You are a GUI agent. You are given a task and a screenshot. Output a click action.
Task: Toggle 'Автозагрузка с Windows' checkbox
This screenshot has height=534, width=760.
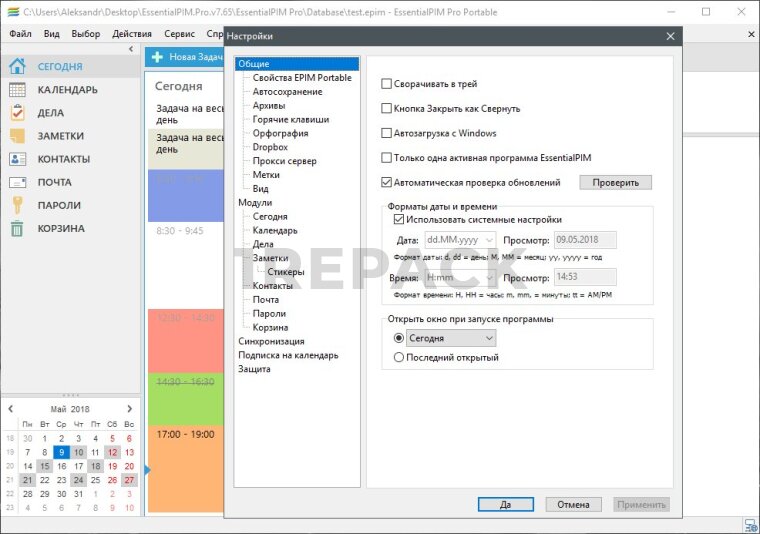(387, 133)
